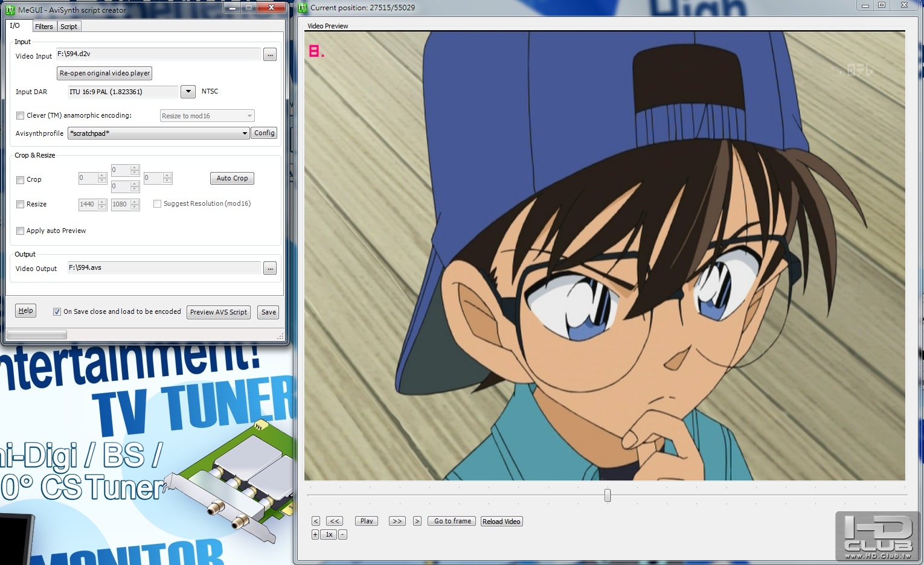Click the Input DAR value field

[123, 92]
